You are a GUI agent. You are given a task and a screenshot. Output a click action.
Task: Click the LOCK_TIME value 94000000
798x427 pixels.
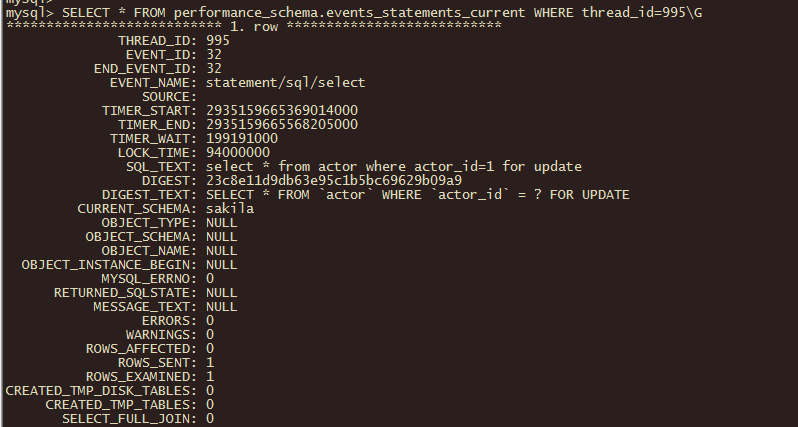238,153
